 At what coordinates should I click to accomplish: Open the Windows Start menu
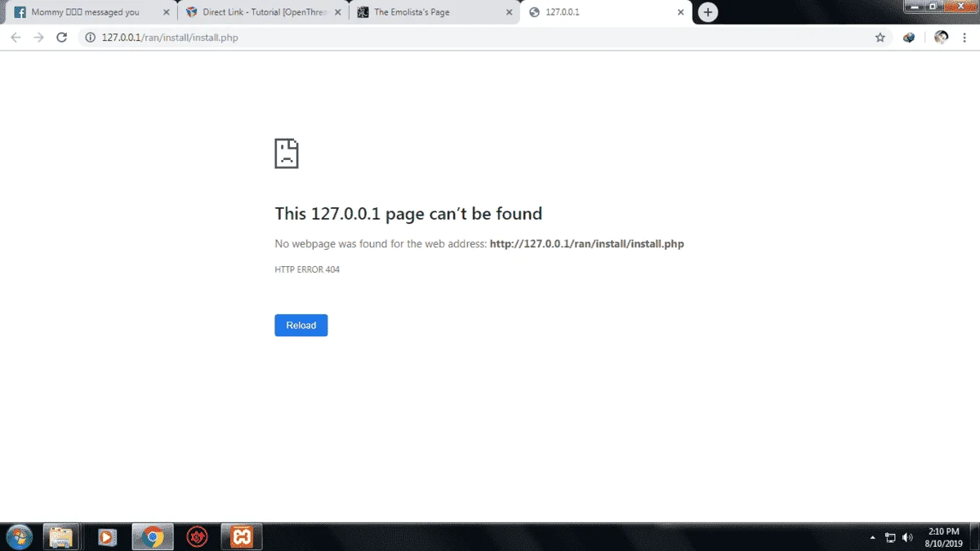point(19,536)
